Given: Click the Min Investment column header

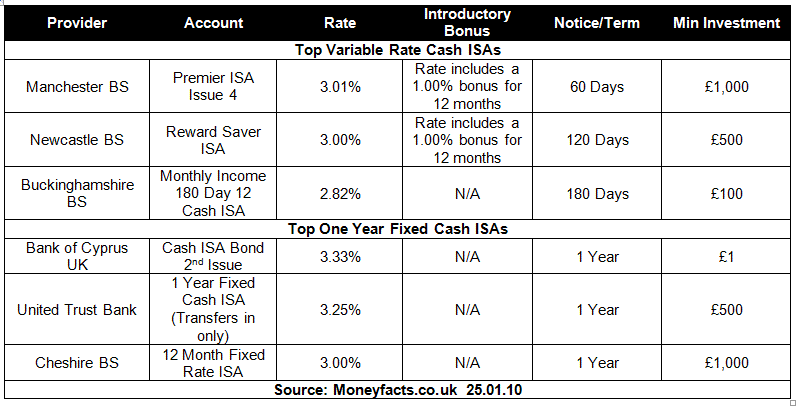Looking at the screenshot, I should (x=726, y=22).
